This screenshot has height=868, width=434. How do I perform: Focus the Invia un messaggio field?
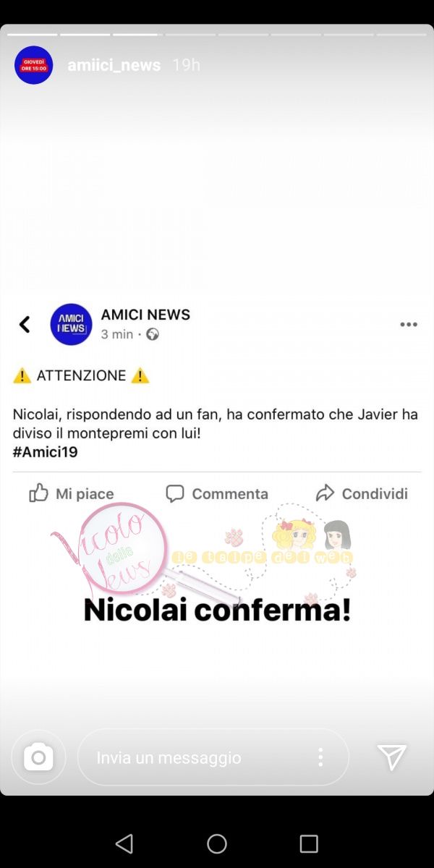213,757
